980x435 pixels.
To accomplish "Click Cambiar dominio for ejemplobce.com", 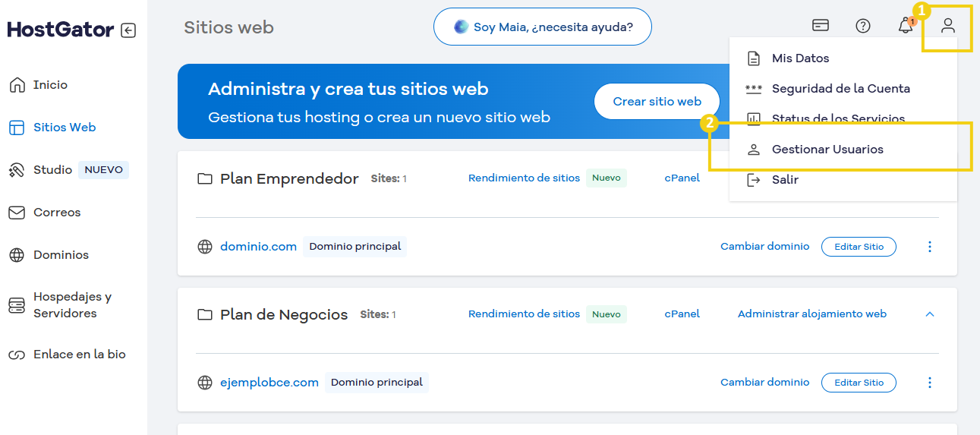I will tap(765, 383).
